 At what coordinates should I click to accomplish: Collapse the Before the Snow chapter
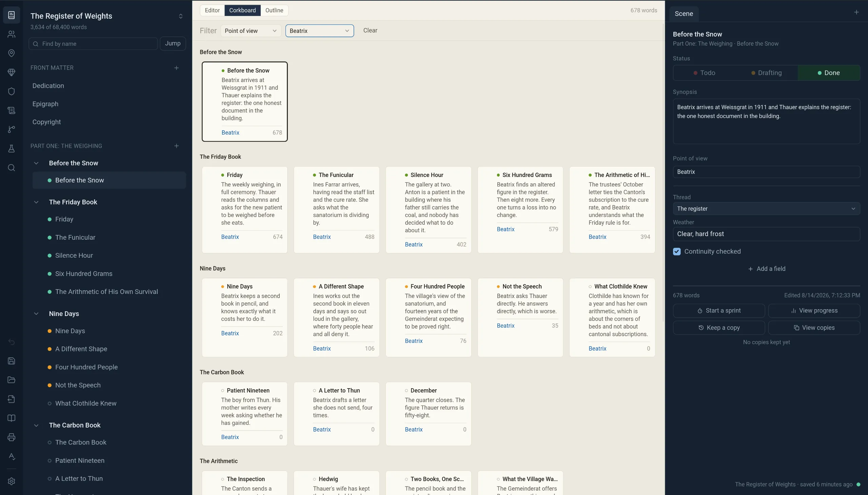[36, 163]
